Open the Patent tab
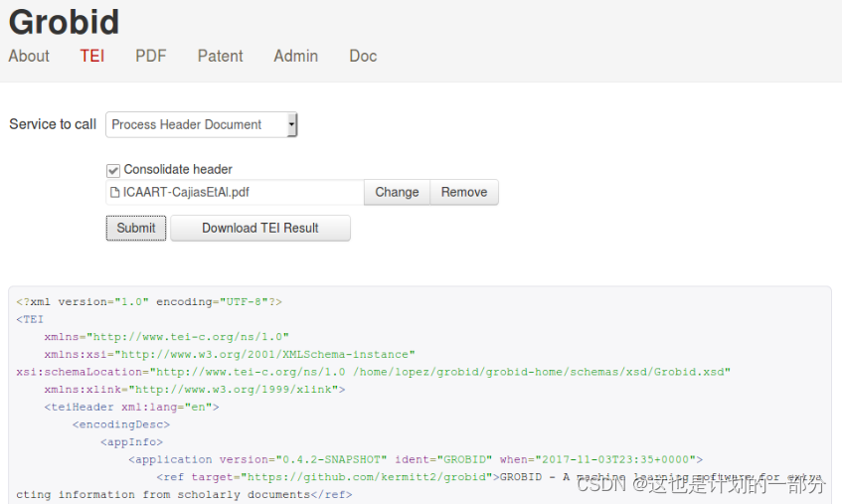This screenshot has height=504, width=842. [220, 56]
